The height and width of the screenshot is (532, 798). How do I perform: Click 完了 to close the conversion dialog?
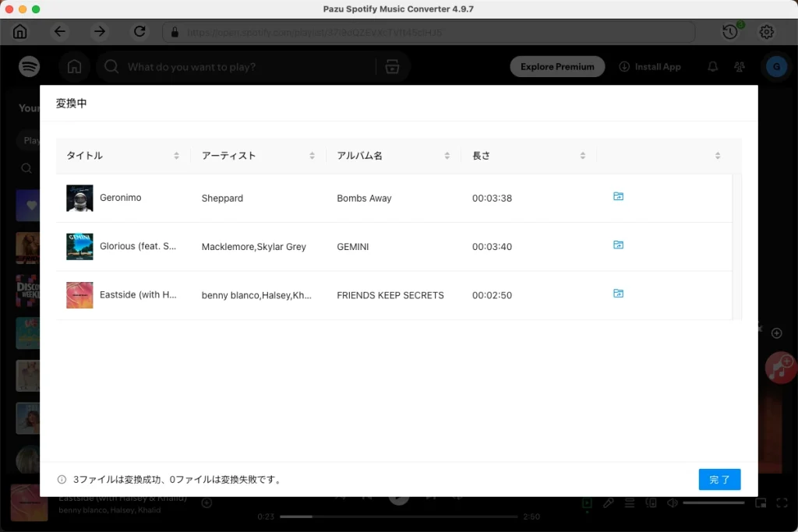(x=719, y=479)
